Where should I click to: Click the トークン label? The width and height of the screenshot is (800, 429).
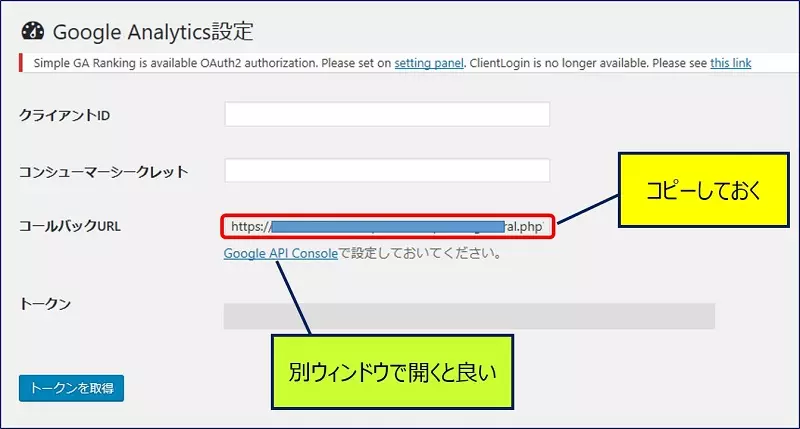(45, 304)
